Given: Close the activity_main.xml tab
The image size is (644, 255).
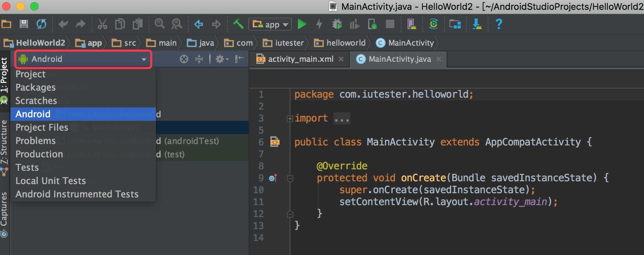Looking at the screenshot, I should (x=341, y=59).
